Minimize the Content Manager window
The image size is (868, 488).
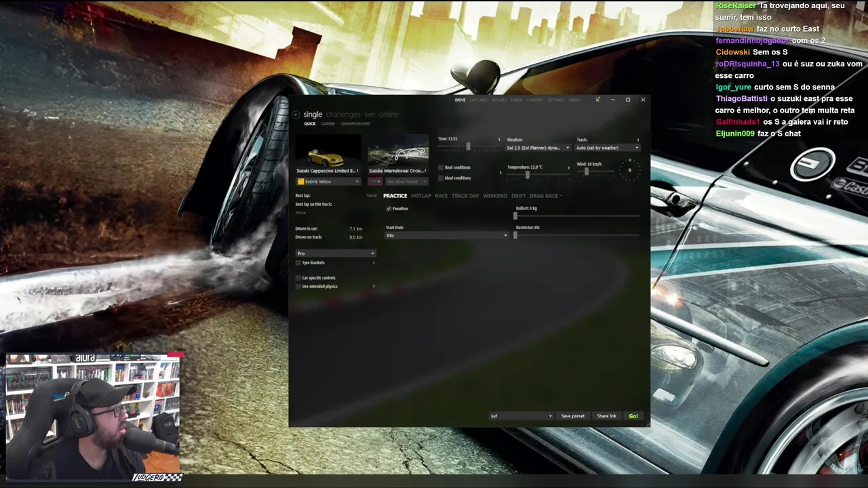pyautogui.click(x=612, y=100)
